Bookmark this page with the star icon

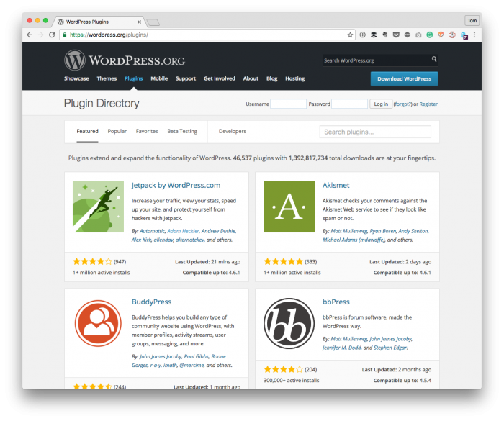click(350, 35)
